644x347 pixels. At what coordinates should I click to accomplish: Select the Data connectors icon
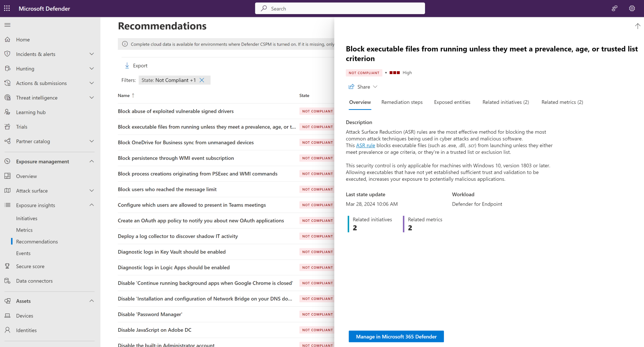[8, 281]
